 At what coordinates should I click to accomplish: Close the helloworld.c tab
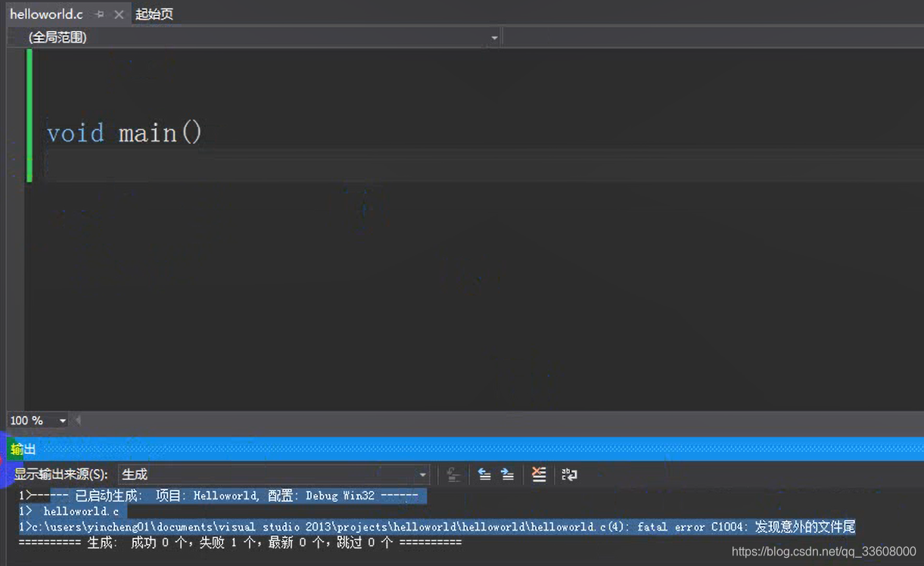[x=119, y=14]
